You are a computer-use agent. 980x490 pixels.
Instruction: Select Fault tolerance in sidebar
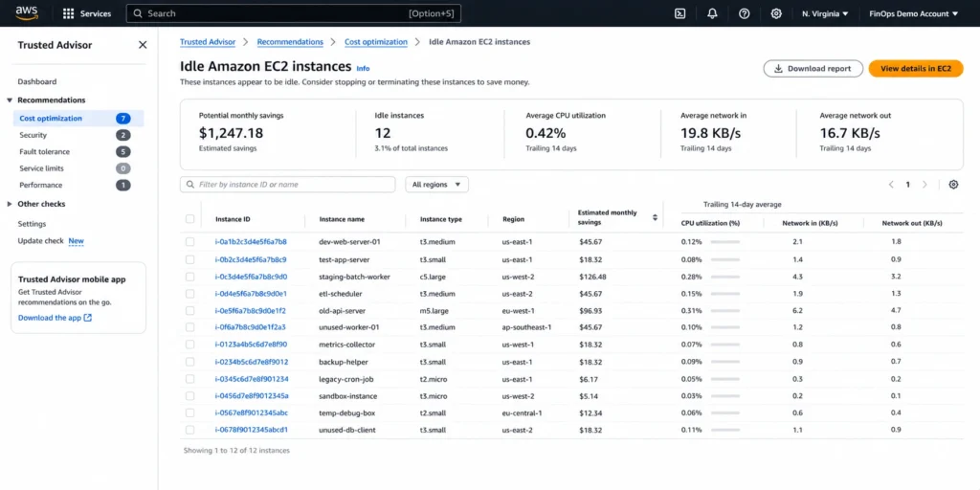coord(44,152)
